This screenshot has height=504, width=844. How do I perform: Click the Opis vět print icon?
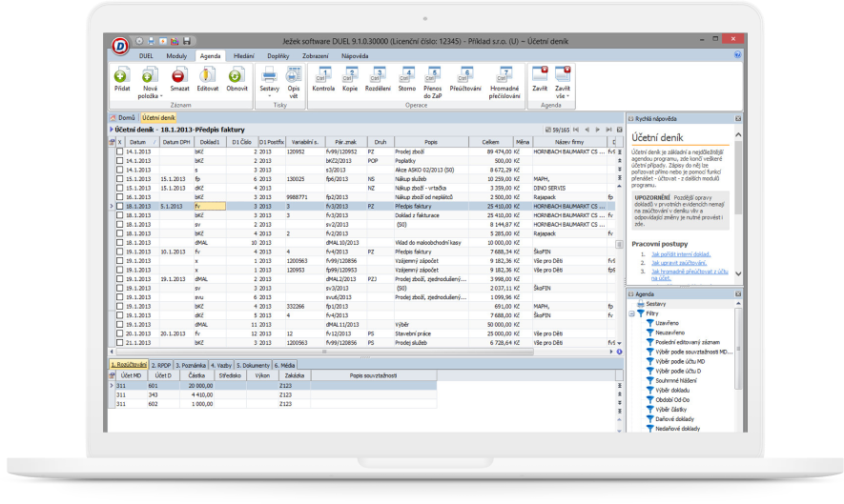(294, 76)
